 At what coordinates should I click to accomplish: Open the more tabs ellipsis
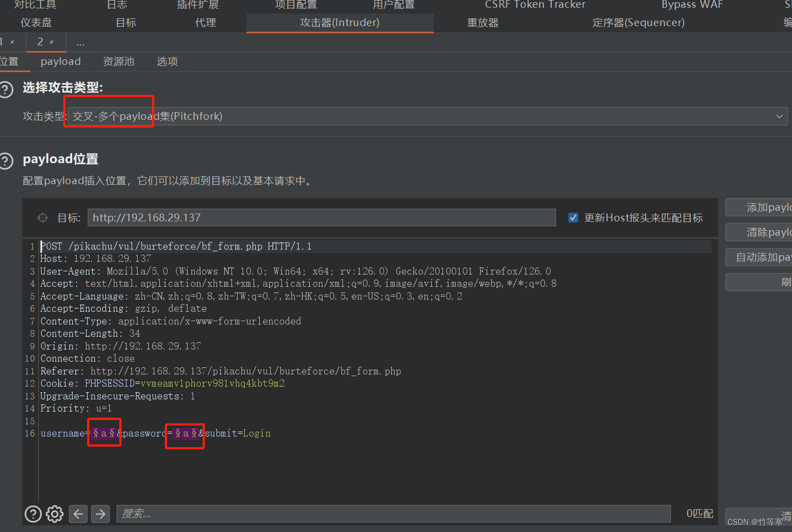click(80, 43)
